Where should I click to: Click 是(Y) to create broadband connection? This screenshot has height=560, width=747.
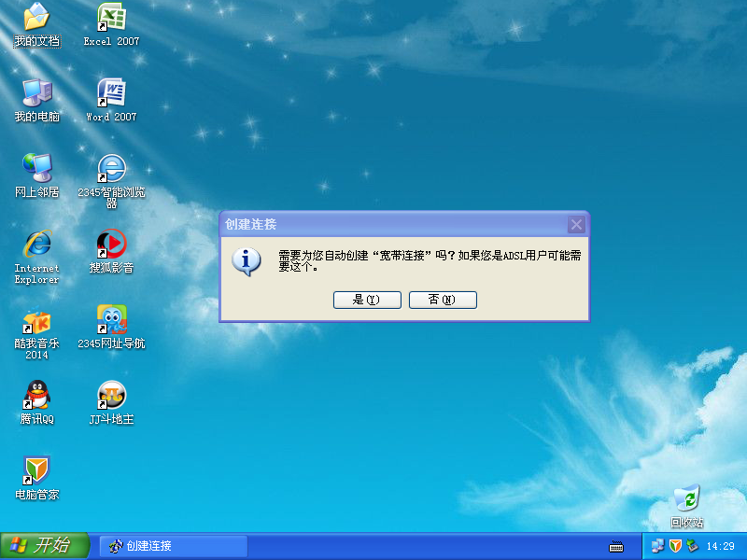[x=367, y=300]
